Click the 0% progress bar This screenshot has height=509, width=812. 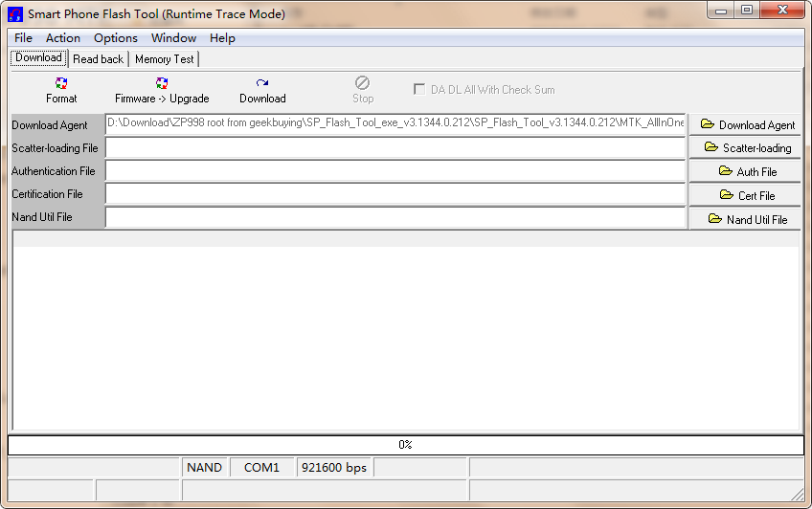[x=405, y=445]
